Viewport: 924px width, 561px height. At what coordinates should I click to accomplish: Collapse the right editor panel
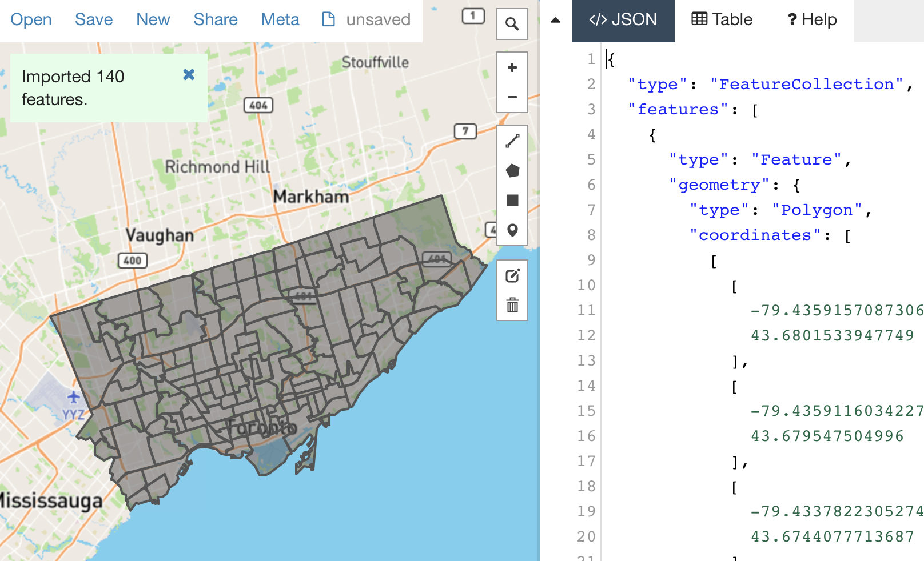pos(554,19)
